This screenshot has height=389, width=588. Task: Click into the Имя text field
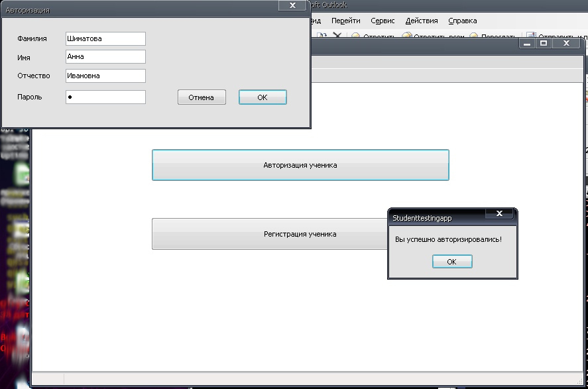click(x=105, y=57)
